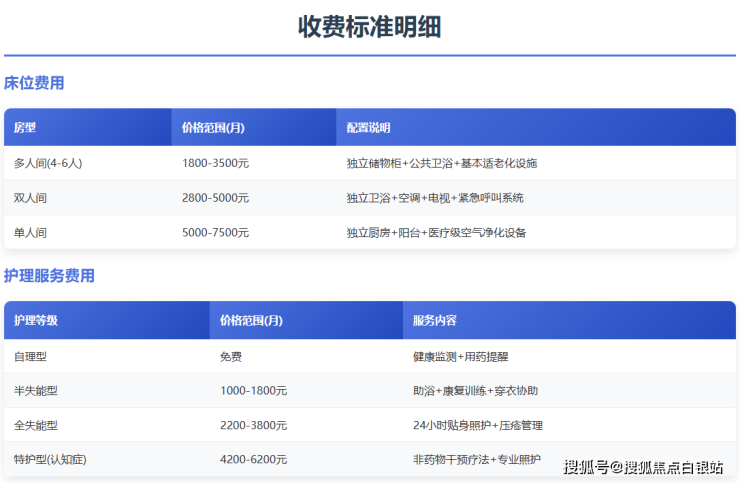The image size is (740, 483).
Task: Click the 自理型 care level cell
Action: click(30, 356)
